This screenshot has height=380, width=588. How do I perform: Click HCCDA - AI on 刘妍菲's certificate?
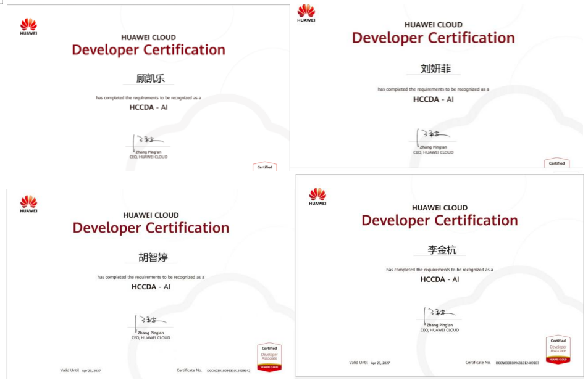click(434, 99)
